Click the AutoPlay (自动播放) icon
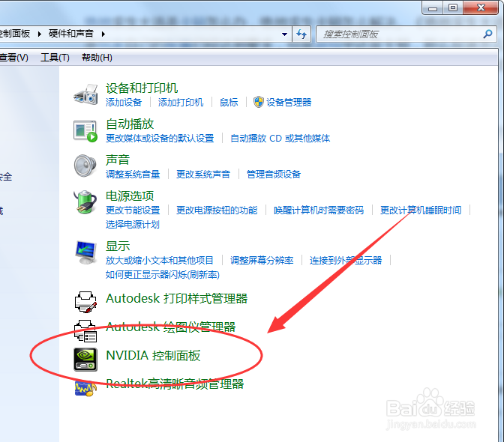The height and width of the screenshot is (442, 504). 85,131
